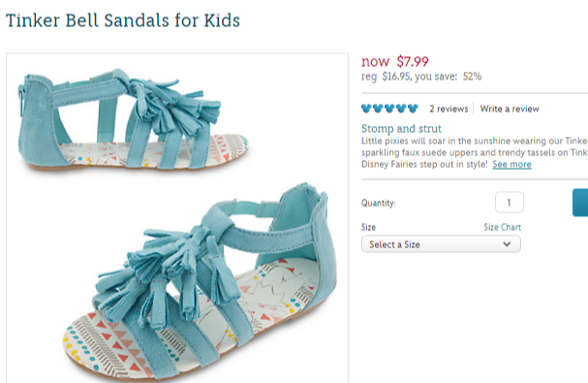Viewport: 588px width, 383px height.
Task: Focus the Quantity input field
Action: (x=510, y=203)
